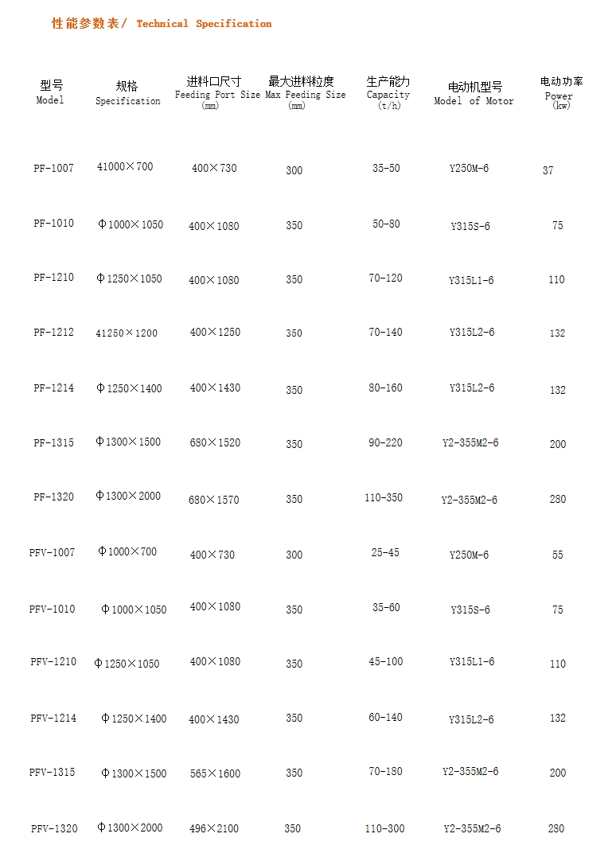Select the PFV-1320 model cell
616x857 pixels.
click(54, 828)
